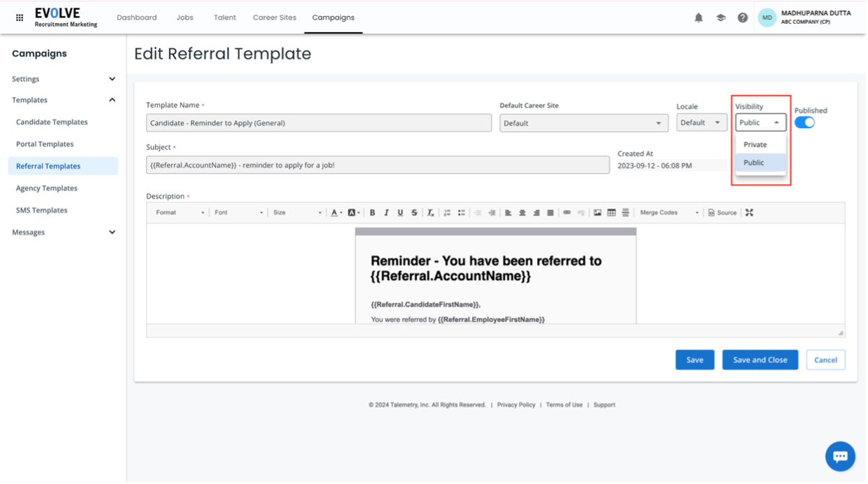Click the Save and Close button
Screen dimensions: 868x484
tap(760, 360)
